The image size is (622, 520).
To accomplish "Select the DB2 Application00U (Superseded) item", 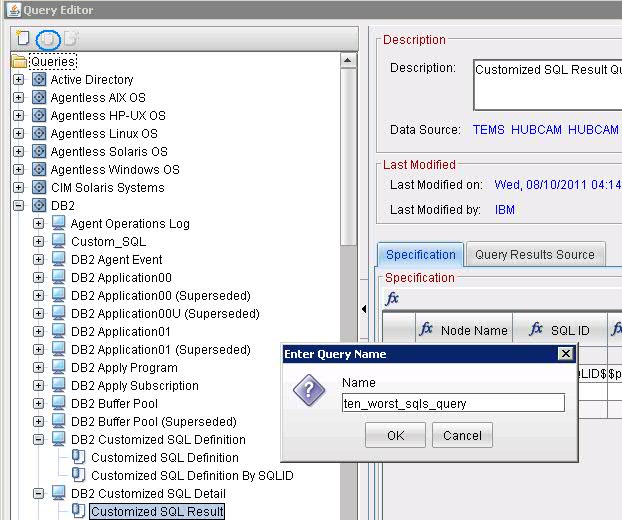I will point(165,313).
